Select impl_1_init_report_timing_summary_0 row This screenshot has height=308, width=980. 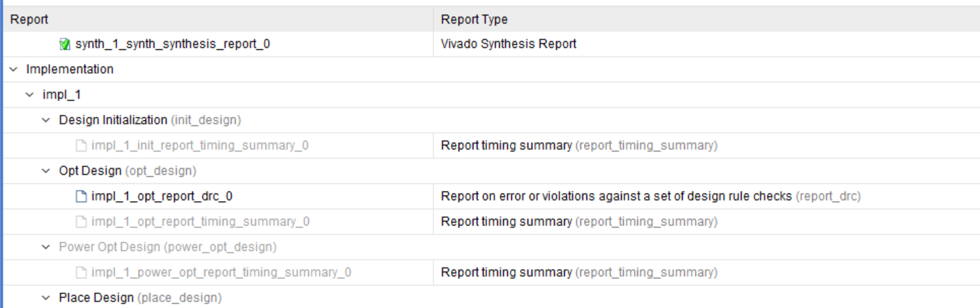(x=200, y=146)
